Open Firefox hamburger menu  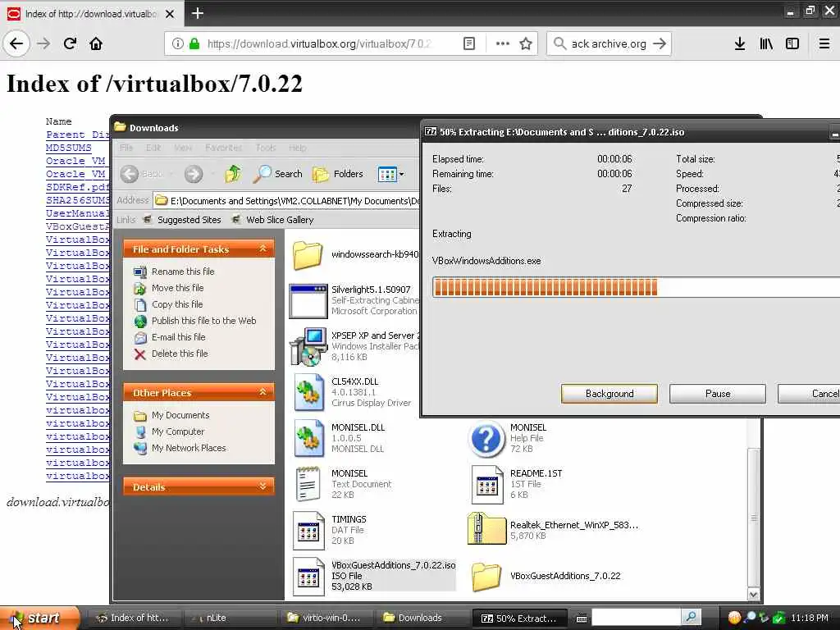(x=824, y=43)
